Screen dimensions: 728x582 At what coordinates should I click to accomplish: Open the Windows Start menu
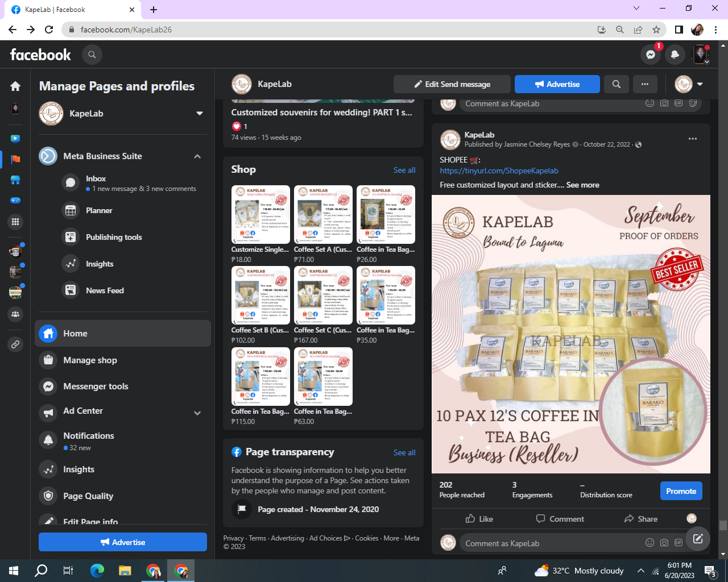(x=14, y=571)
